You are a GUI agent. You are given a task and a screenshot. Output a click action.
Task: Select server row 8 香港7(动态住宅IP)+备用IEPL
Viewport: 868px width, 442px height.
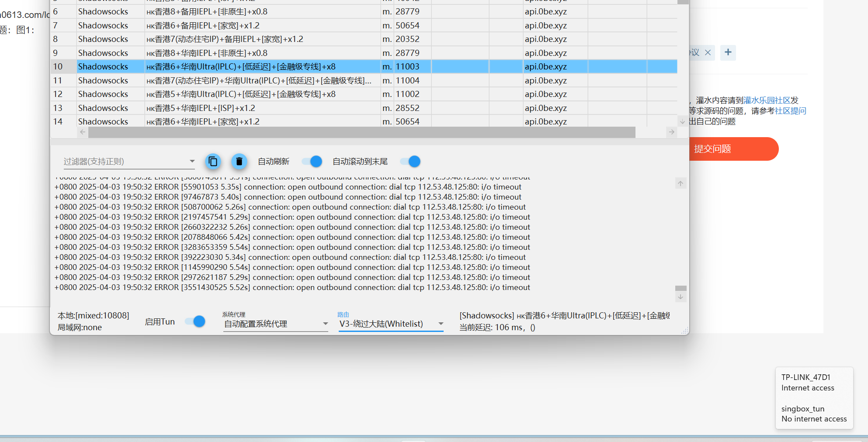point(364,39)
